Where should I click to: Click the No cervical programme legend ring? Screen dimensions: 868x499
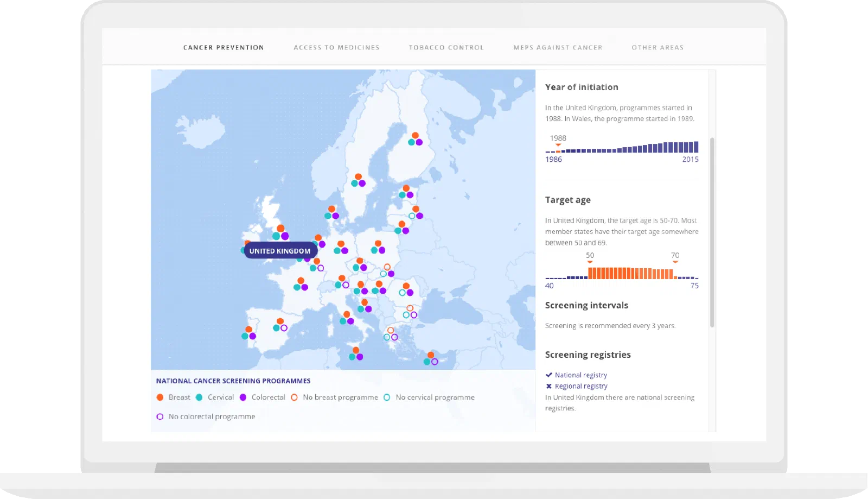point(387,397)
